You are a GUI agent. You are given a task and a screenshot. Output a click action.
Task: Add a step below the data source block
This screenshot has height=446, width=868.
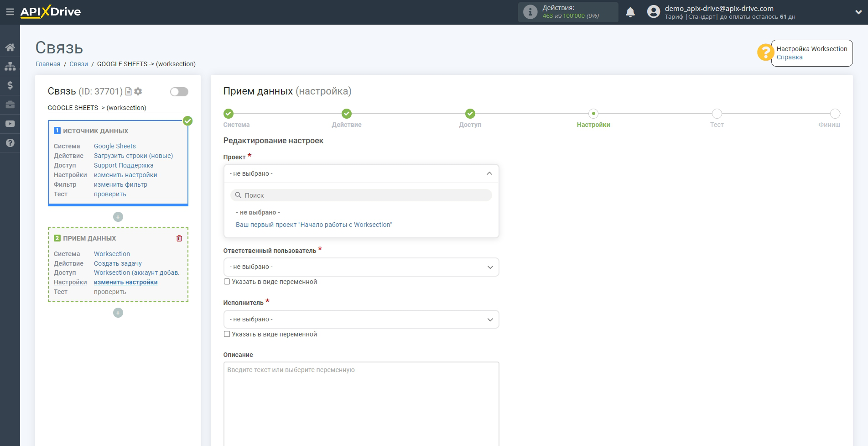tap(118, 217)
